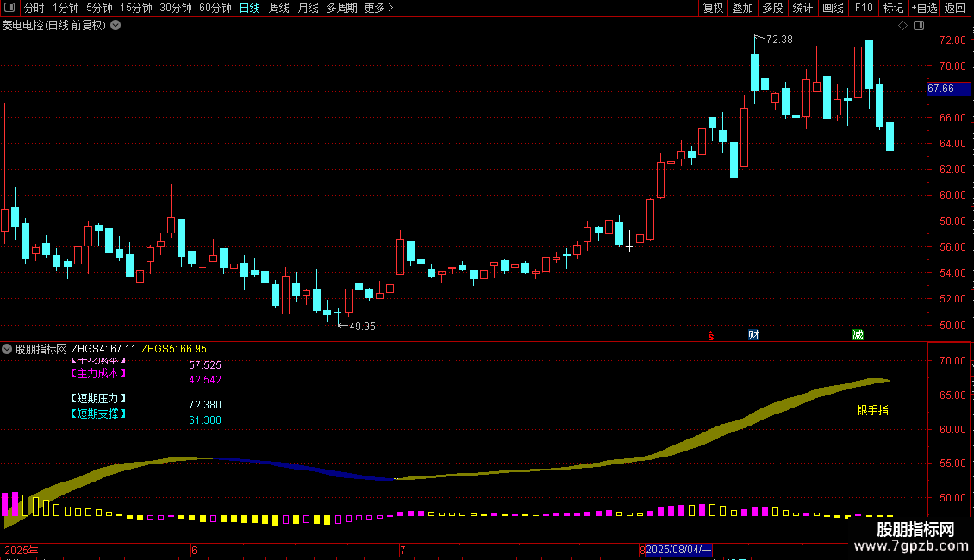Screen dimensions: 974x560
Task: Click the red $ marker on chart
Action: coord(711,336)
